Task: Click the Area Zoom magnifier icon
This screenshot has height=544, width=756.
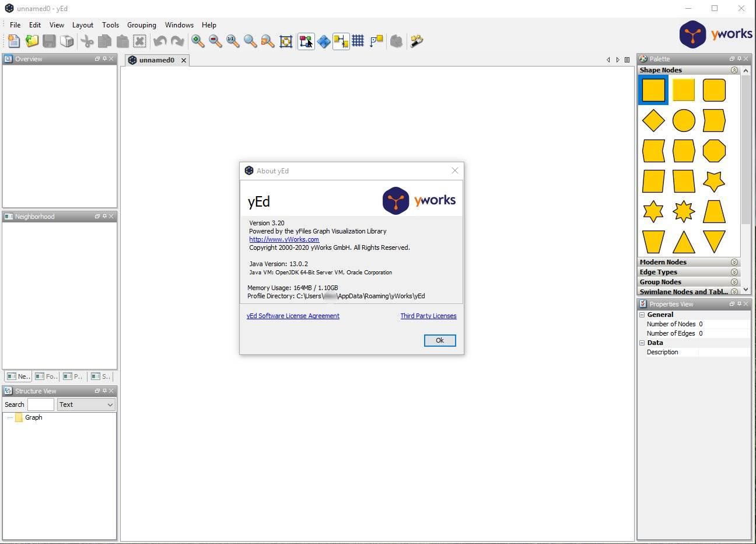Action: [x=250, y=41]
